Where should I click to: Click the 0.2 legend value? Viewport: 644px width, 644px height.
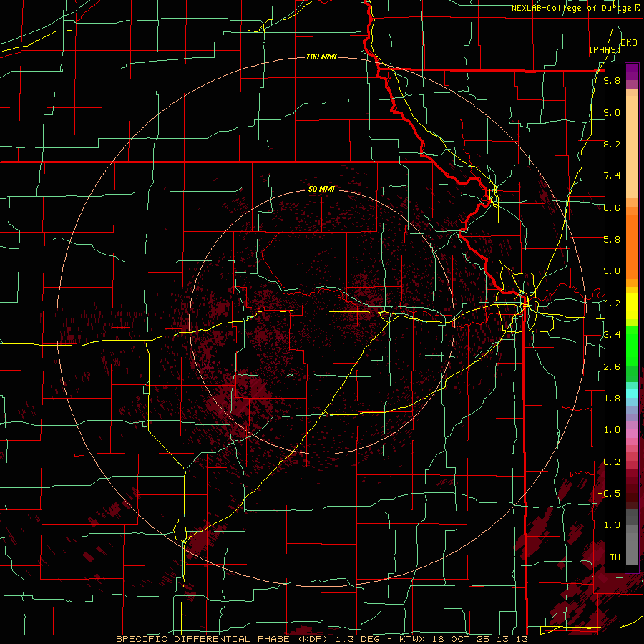click(612, 462)
